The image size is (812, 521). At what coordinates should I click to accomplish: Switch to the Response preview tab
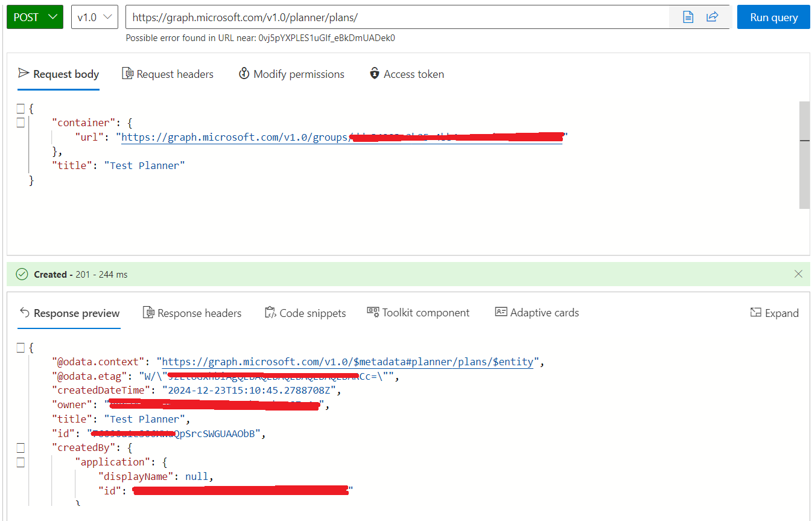pyautogui.click(x=69, y=313)
